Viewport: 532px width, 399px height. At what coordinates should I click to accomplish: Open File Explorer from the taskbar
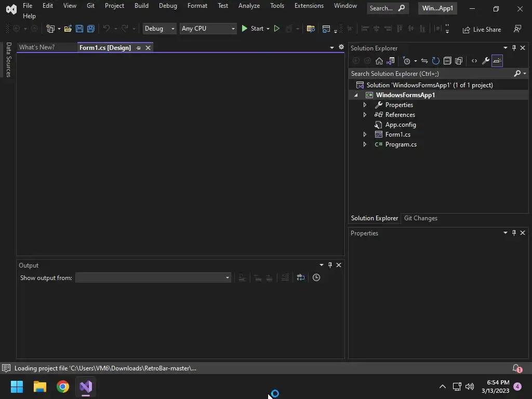[39, 387]
